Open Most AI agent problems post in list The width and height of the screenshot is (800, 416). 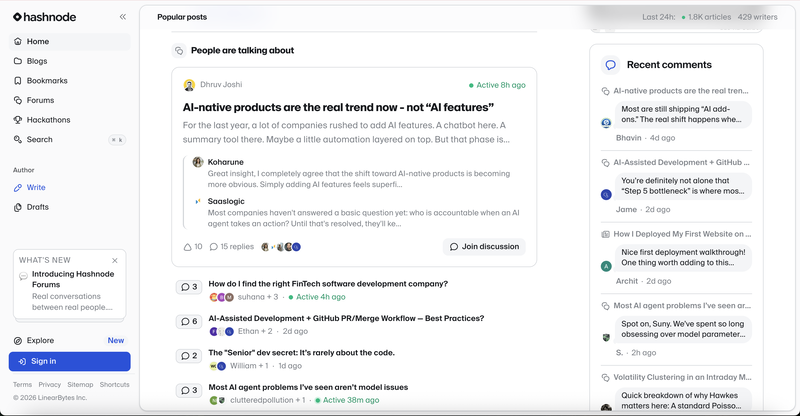pos(308,387)
